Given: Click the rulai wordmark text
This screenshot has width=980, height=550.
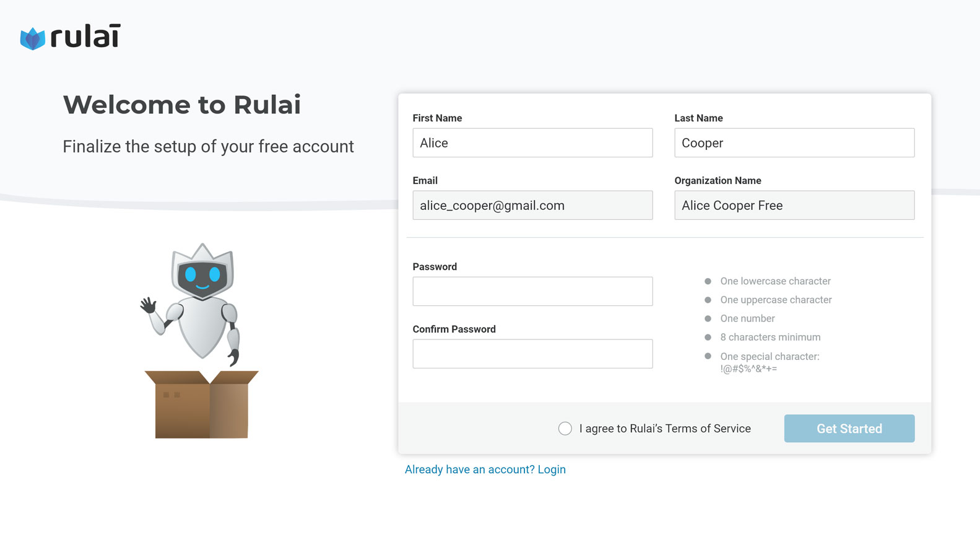Looking at the screenshot, I should (85, 37).
